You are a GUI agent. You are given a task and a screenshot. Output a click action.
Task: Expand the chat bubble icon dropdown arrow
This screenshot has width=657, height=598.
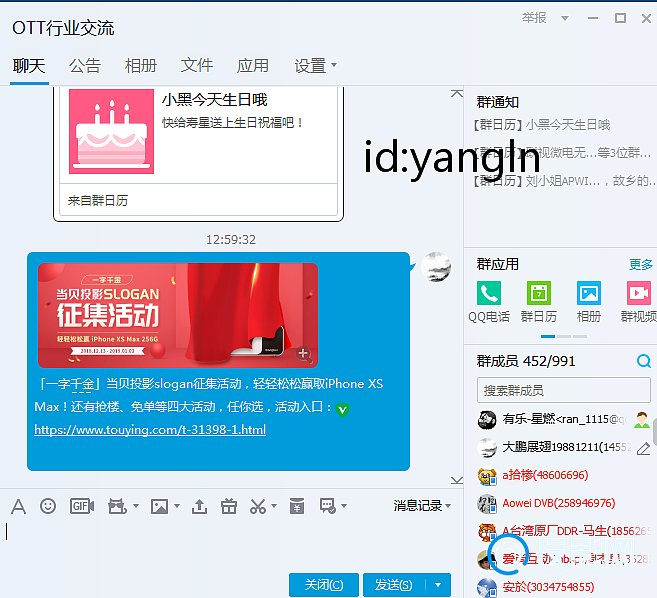[344, 506]
